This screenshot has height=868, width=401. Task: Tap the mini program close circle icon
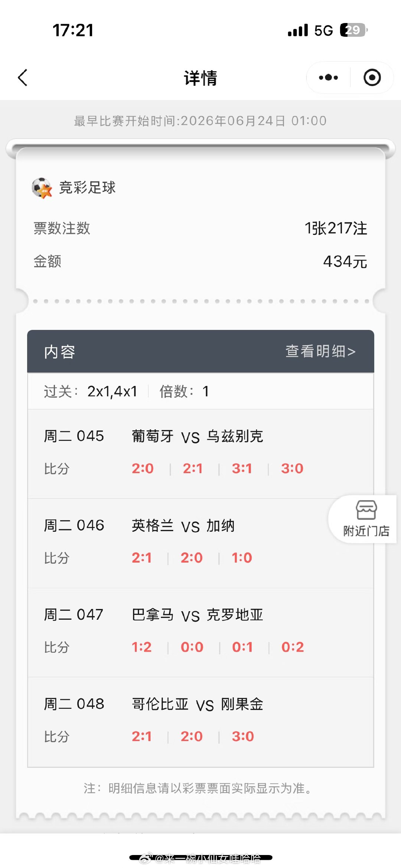pos(372,78)
